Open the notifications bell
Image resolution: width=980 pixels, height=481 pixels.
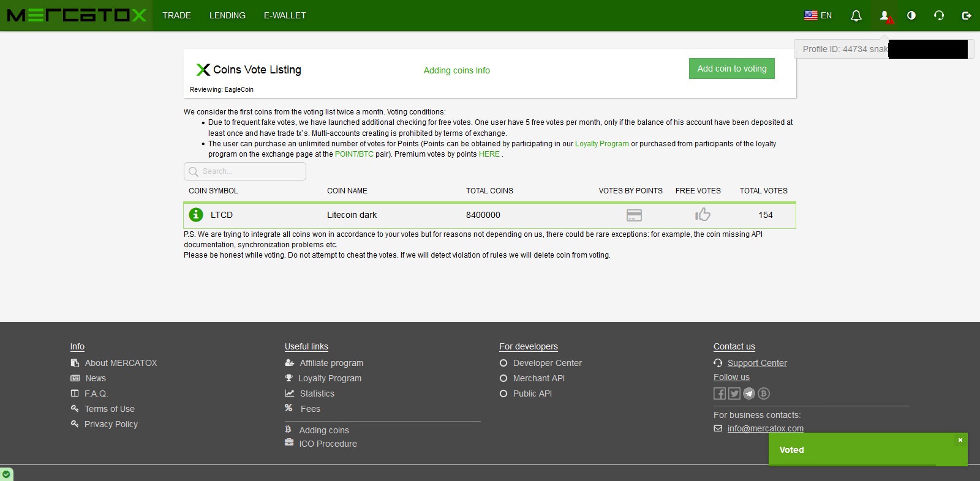856,15
